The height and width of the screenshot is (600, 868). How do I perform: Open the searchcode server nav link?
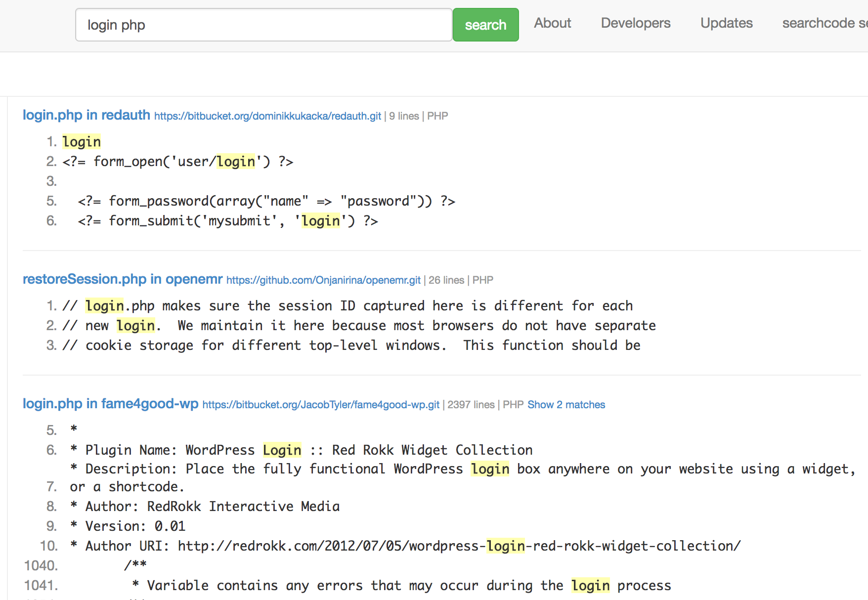click(x=825, y=23)
